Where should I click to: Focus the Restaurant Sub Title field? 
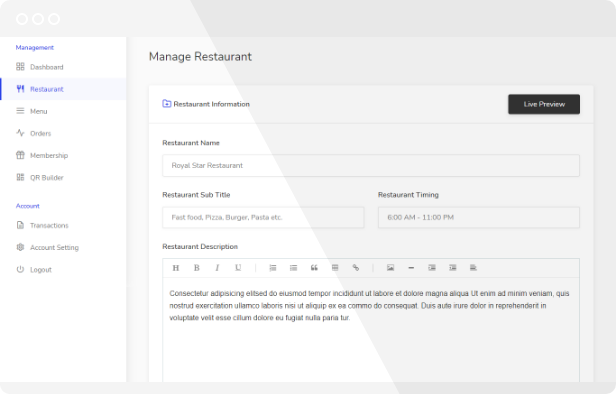click(x=263, y=217)
